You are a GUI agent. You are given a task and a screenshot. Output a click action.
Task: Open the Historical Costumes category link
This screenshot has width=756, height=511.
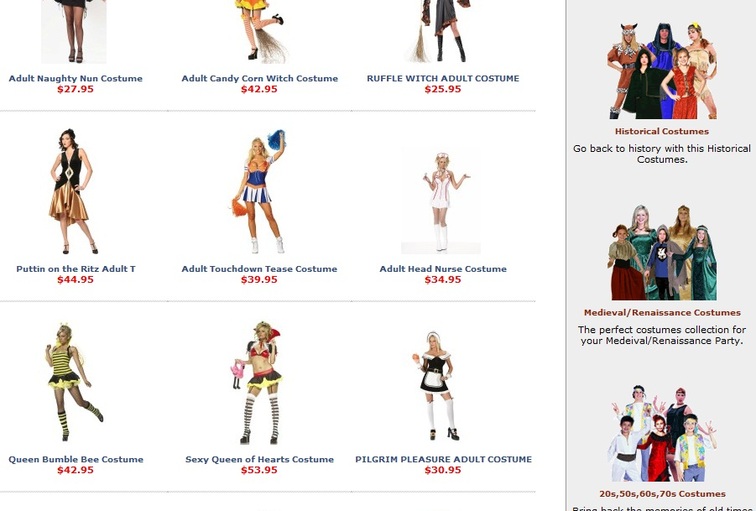tap(662, 132)
